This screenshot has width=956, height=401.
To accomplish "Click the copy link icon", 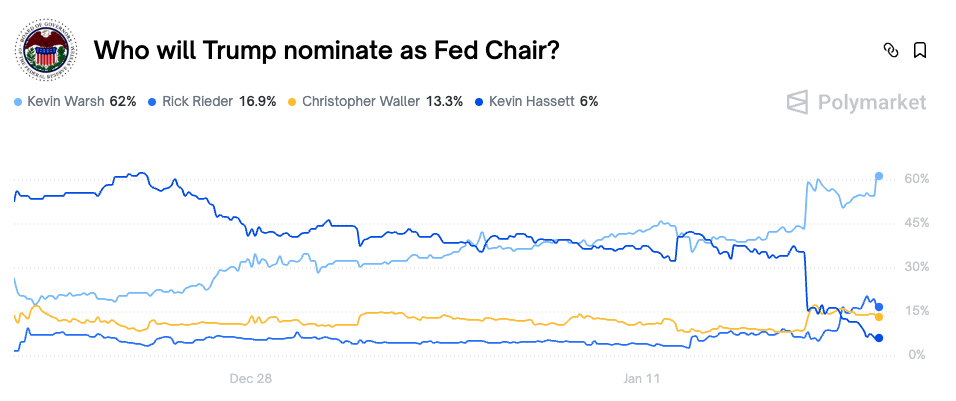I will 890,50.
